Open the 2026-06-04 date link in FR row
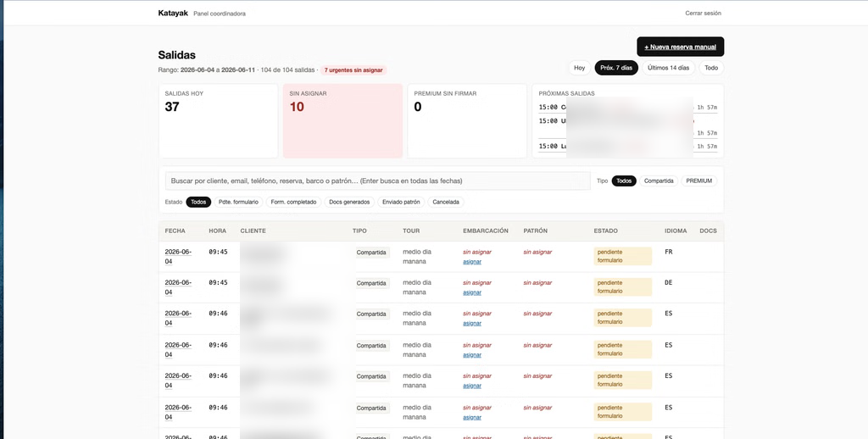Image resolution: width=868 pixels, height=439 pixels. 178,256
